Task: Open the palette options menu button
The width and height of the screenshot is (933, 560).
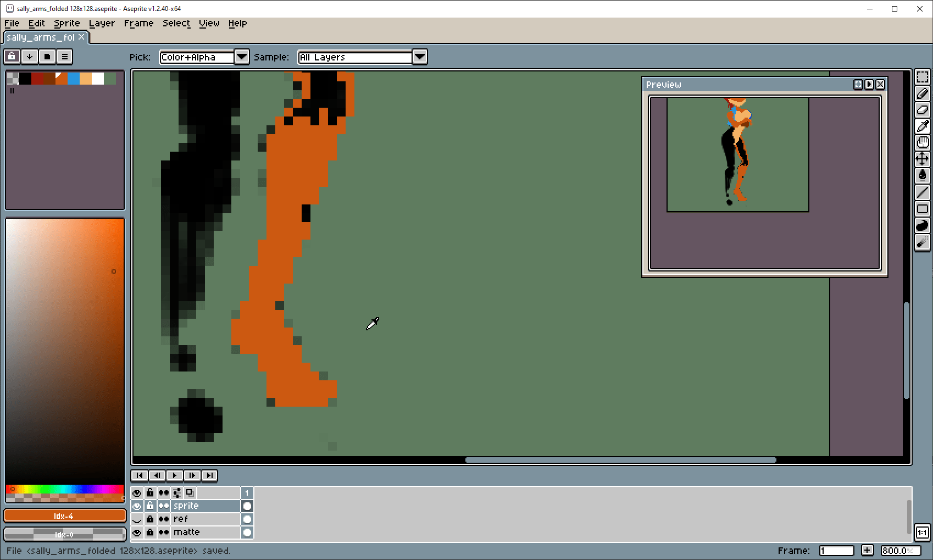Action: pyautogui.click(x=65, y=57)
